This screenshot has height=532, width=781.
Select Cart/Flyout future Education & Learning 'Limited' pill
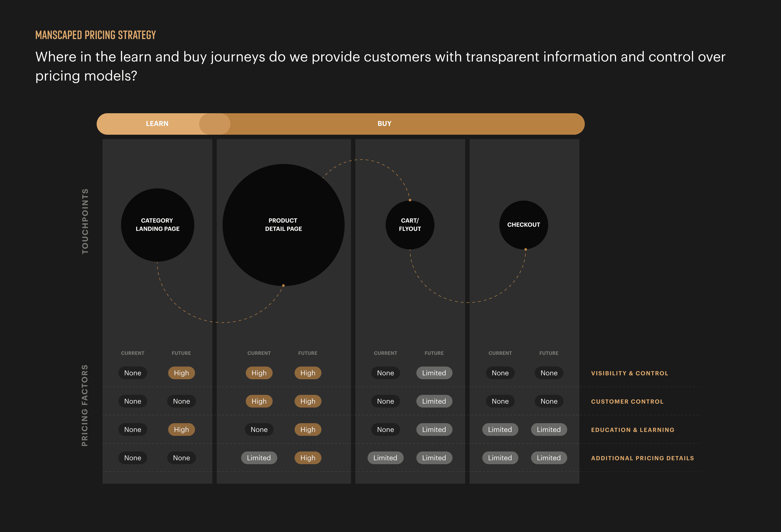[x=434, y=429]
